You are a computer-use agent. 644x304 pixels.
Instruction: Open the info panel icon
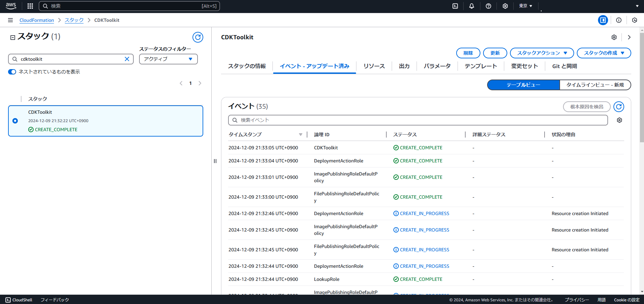pyautogui.click(x=619, y=20)
